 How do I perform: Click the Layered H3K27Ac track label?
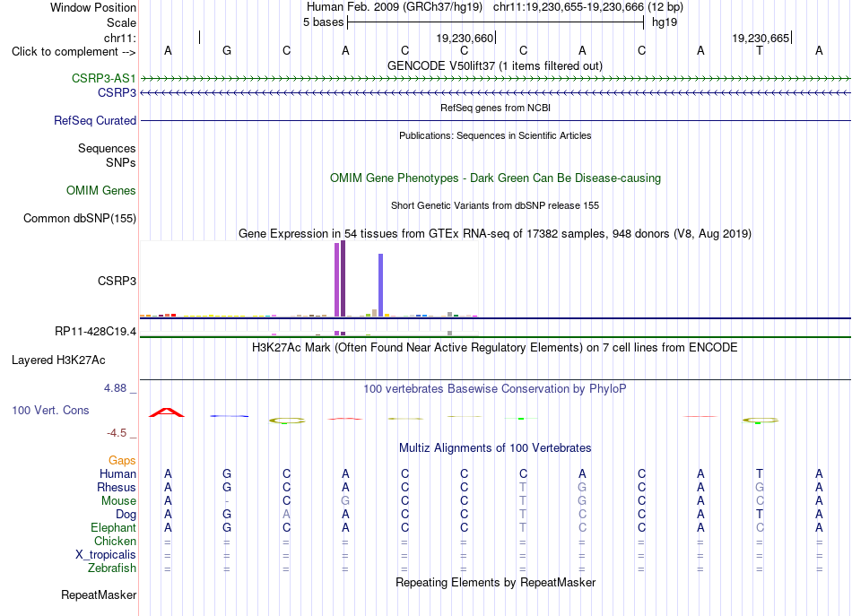coord(58,360)
